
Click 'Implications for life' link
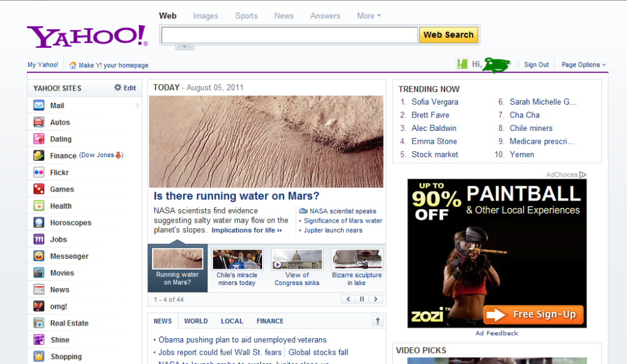[x=247, y=230]
